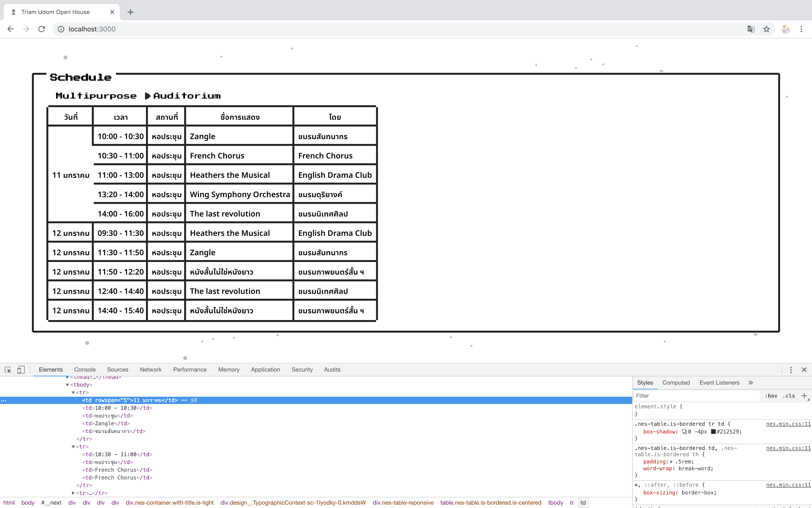Collapse the second tr node
This screenshot has height=508, width=812.
[73, 447]
